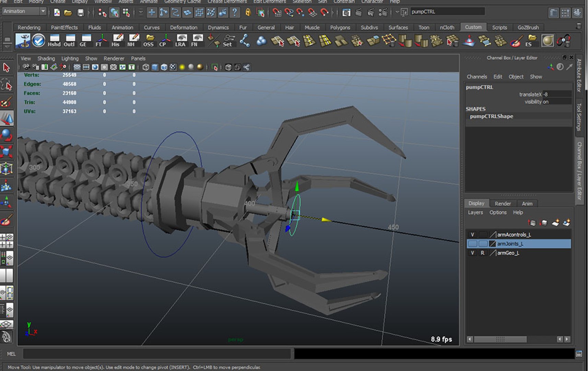Switch to the Anim layer tab

click(527, 203)
